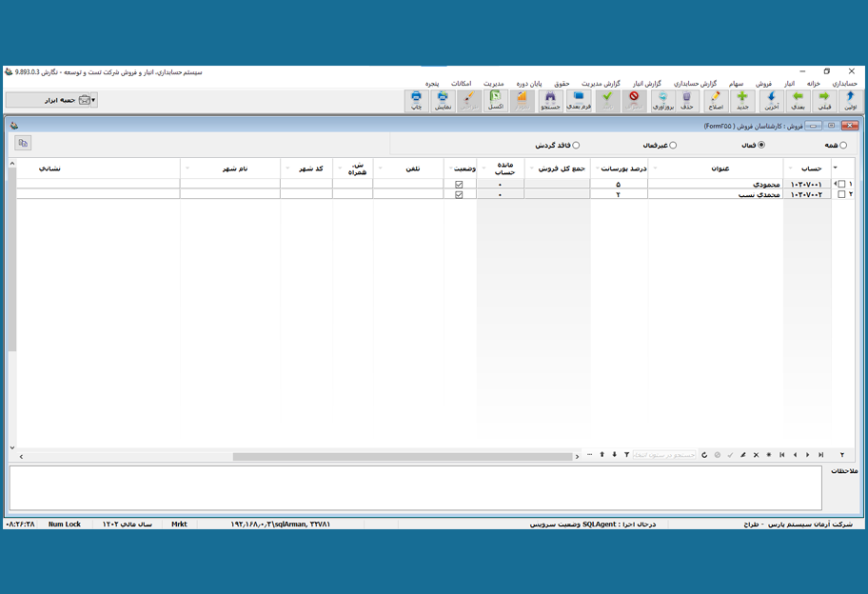Click the grid column search input field
Image resolution: width=868 pixels, height=594 pixels.
[x=664, y=455]
